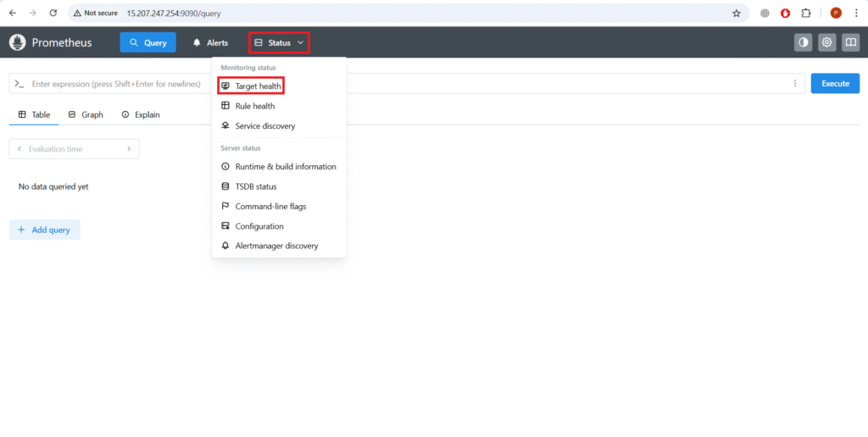Click the Target health monitor icon
868x437 pixels.
225,86
